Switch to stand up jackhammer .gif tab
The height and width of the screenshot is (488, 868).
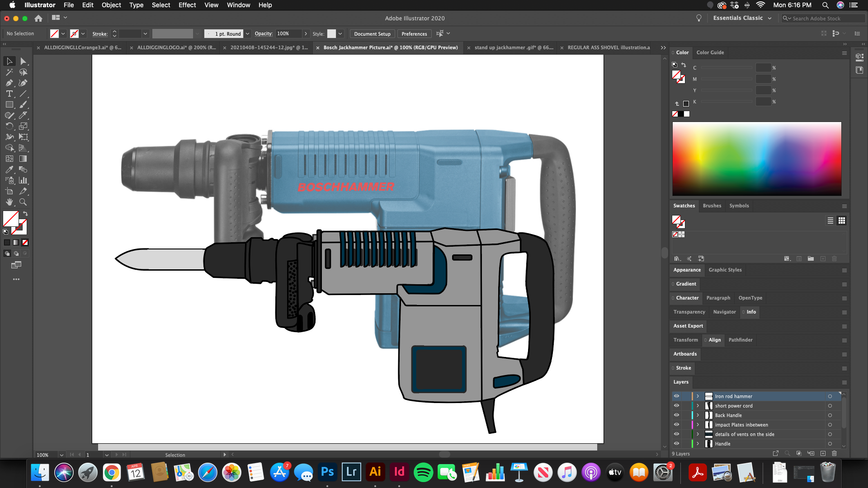click(514, 47)
